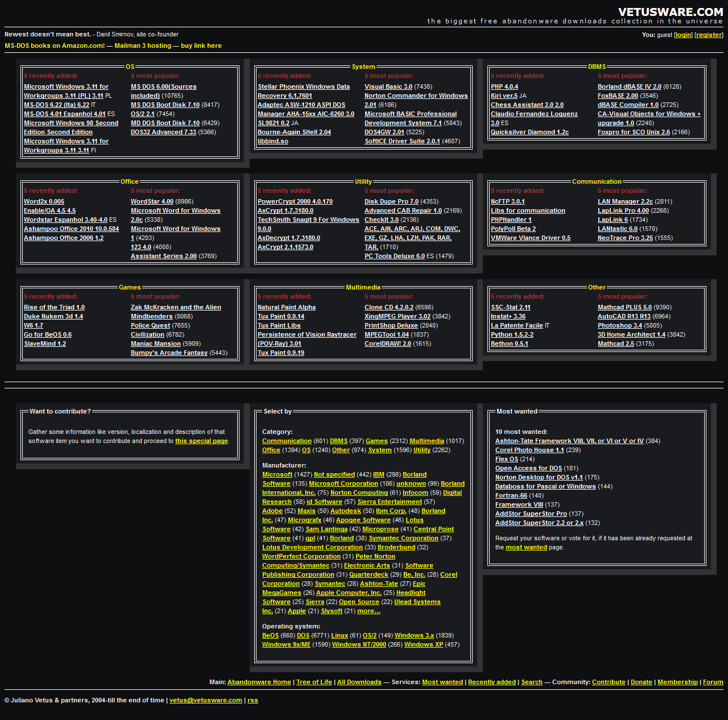
Task: Open Visual Basic 3.0 in System
Action: point(388,86)
